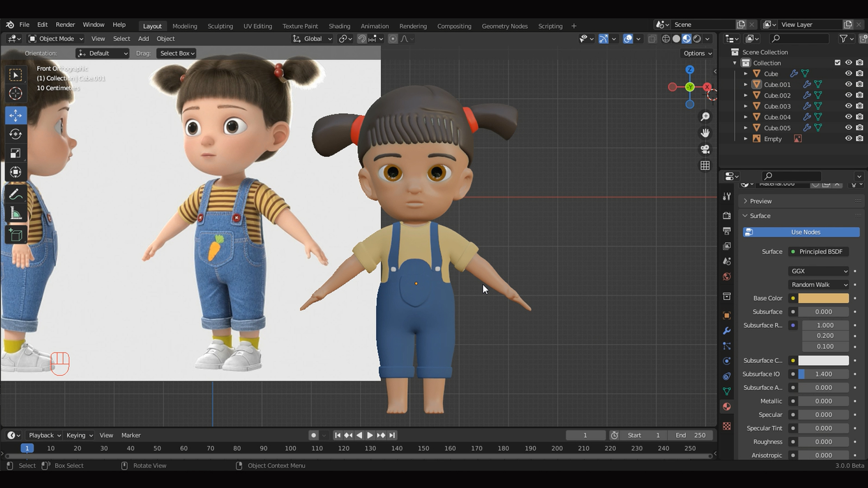Select the Move tool

tap(16, 115)
